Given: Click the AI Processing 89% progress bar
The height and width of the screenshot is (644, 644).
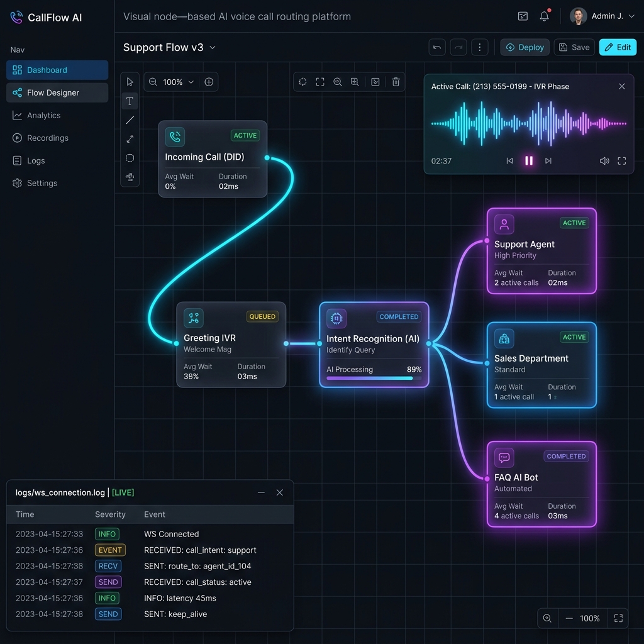Looking at the screenshot, I should (x=374, y=378).
